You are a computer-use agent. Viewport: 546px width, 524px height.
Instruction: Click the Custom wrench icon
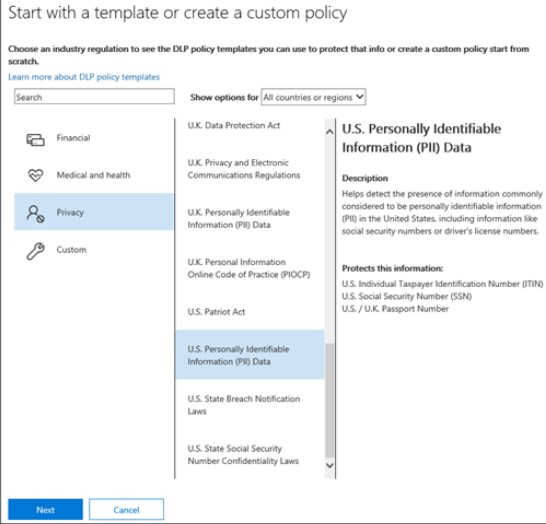tap(35, 251)
